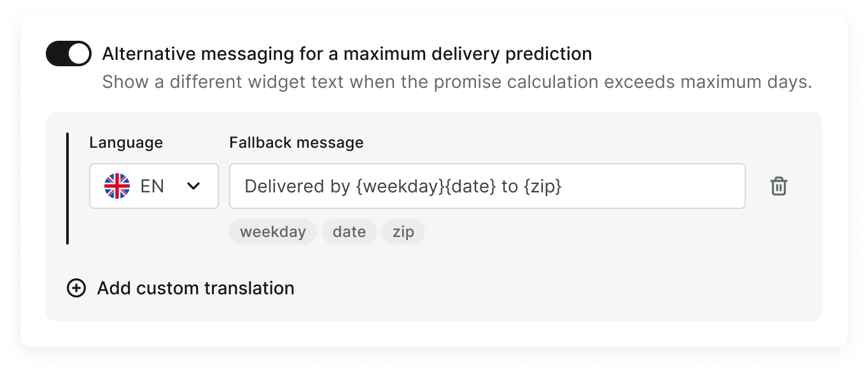Click the Fallback message column label

(x=296, y=143)
